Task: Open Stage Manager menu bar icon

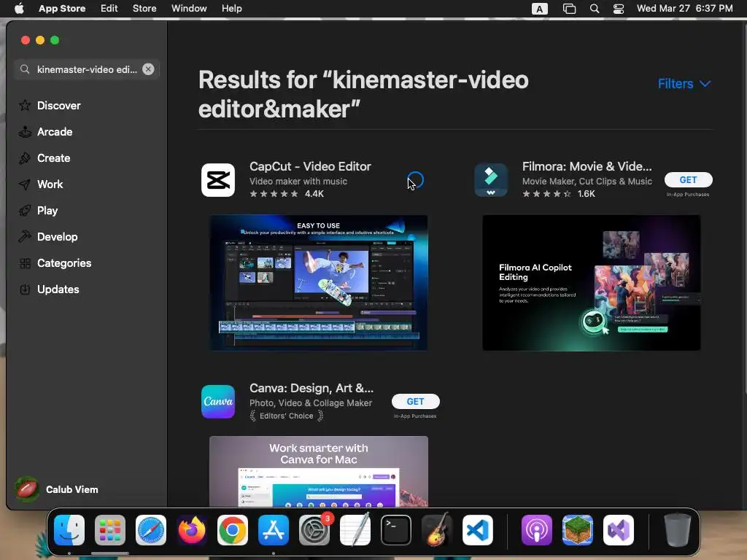Action: click(x=569, y=9)
